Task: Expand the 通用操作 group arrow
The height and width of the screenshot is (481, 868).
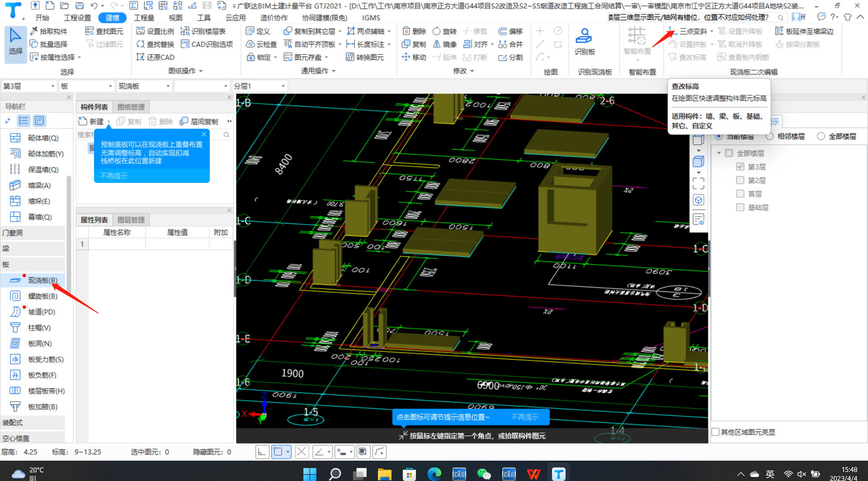Action: 334,71
